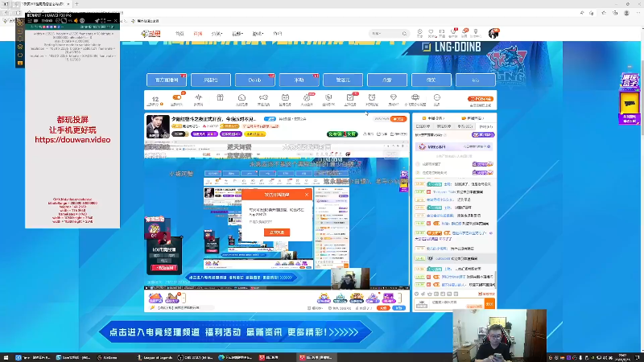Select the red highlighted Douyu nav item

[198, 34]
